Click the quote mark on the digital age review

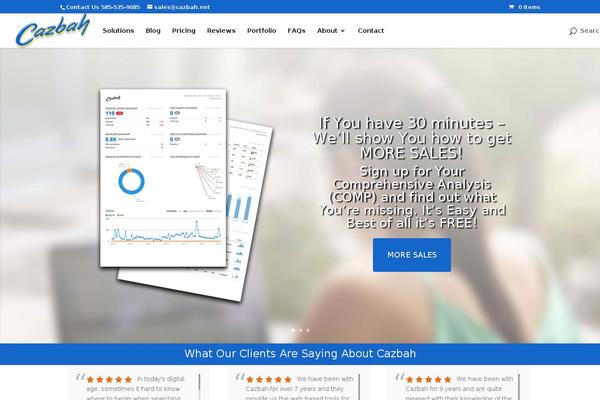point(80,377)
